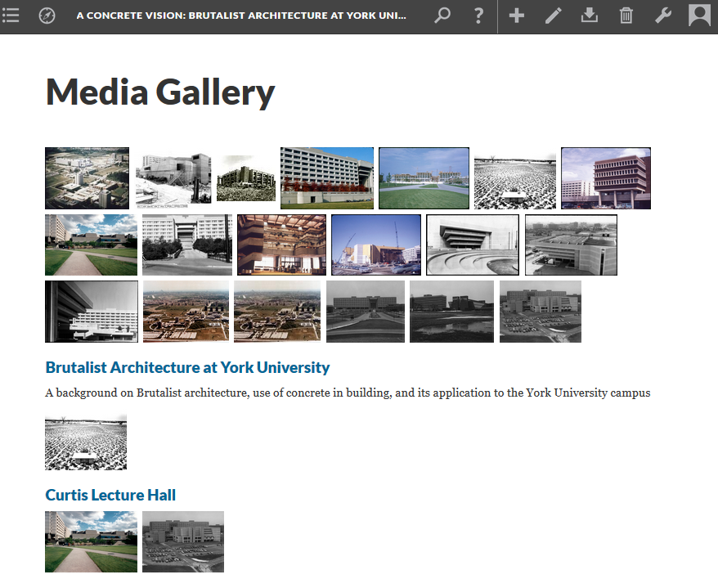The height and width of the screenshot is (588, 718).
Task: Open snowy field thumbnail under Brutalist Architecture
Action: [x=86, y=442]
